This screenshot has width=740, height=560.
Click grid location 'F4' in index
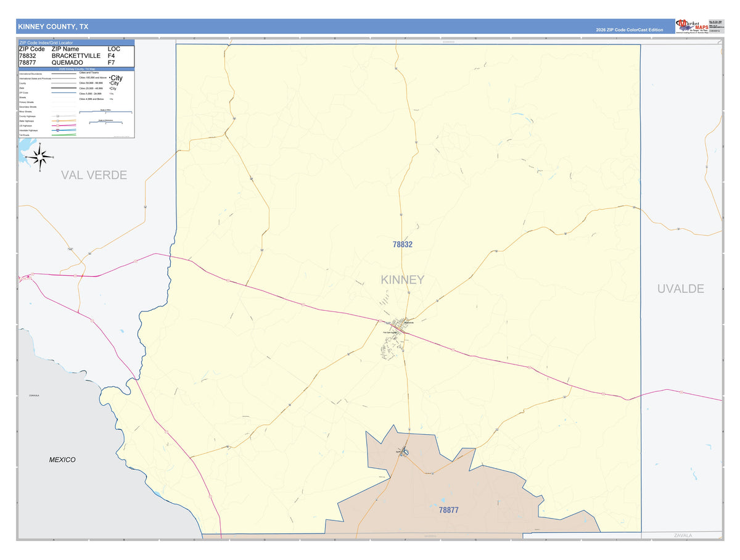[x=111, y=56]
